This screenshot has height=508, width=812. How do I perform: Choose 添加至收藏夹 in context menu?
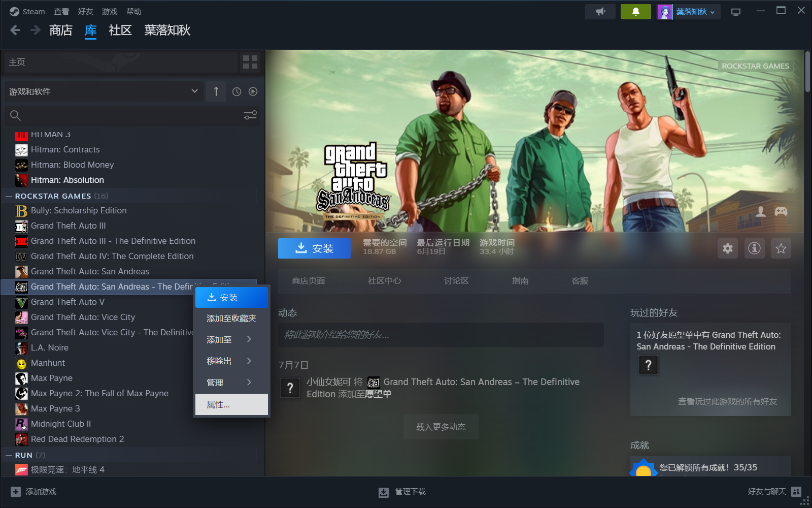(x=231, y=319)
